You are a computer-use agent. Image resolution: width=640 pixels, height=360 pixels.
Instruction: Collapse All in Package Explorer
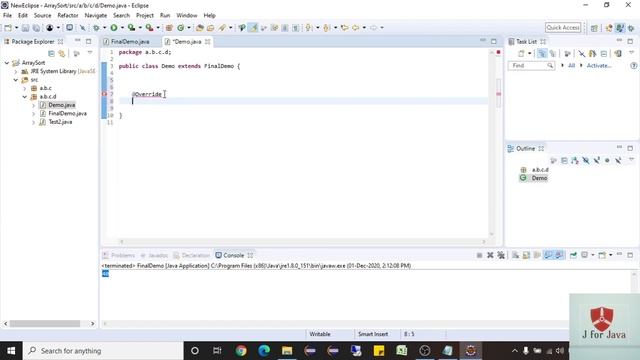click(x=51, y=53)
